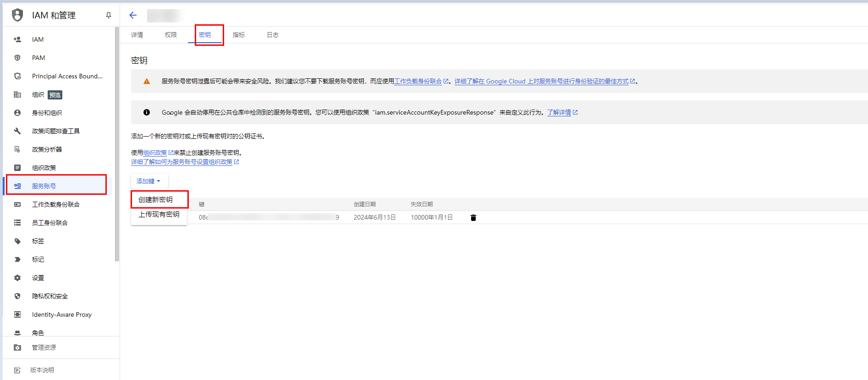Image resolution: width=868 pixels, height=380 pixels.
Task: Go back using the left arrow
Action: [x=133, y=15]
